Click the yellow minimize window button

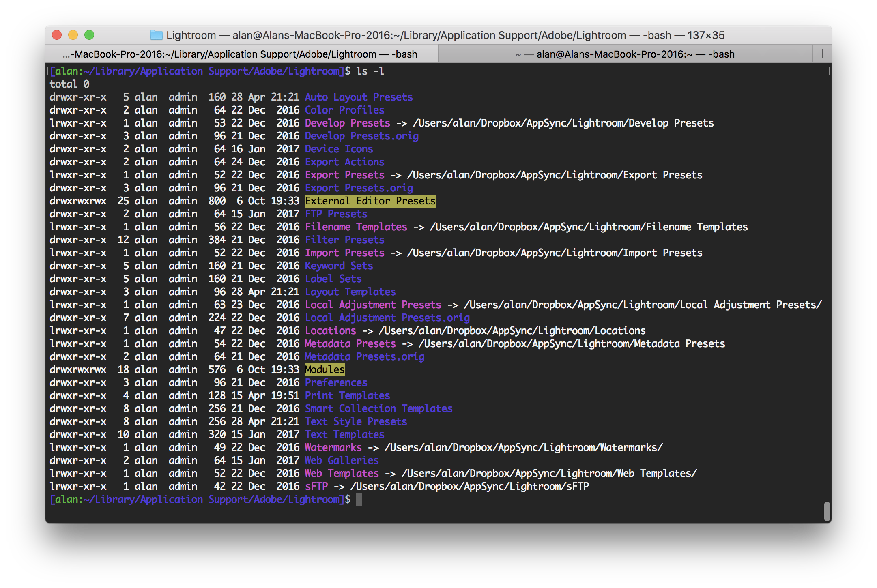tap(73, 35)
